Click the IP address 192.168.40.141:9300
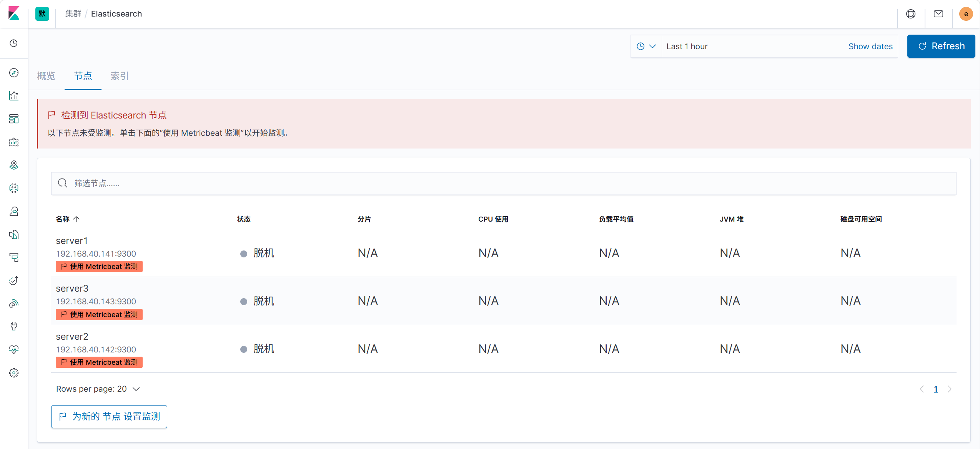The width and height of the screenshot is (980, 449). coord(96,254)
